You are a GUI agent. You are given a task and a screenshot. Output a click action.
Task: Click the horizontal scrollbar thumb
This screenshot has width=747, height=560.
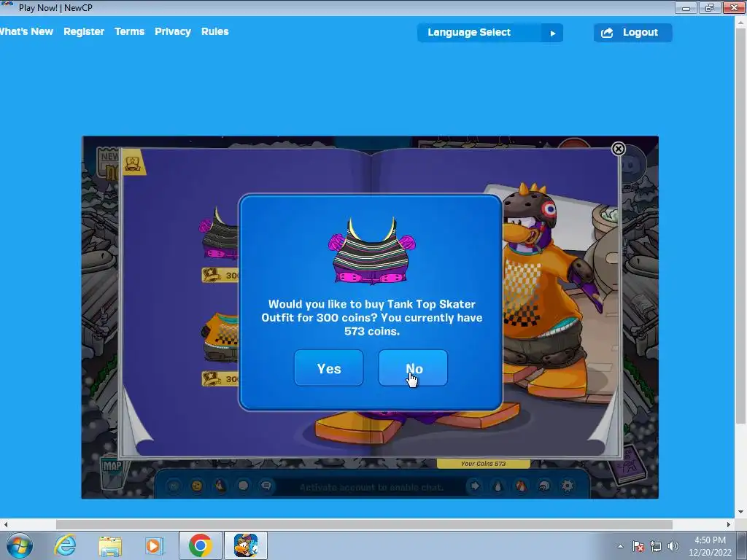(x=364, y=524)
